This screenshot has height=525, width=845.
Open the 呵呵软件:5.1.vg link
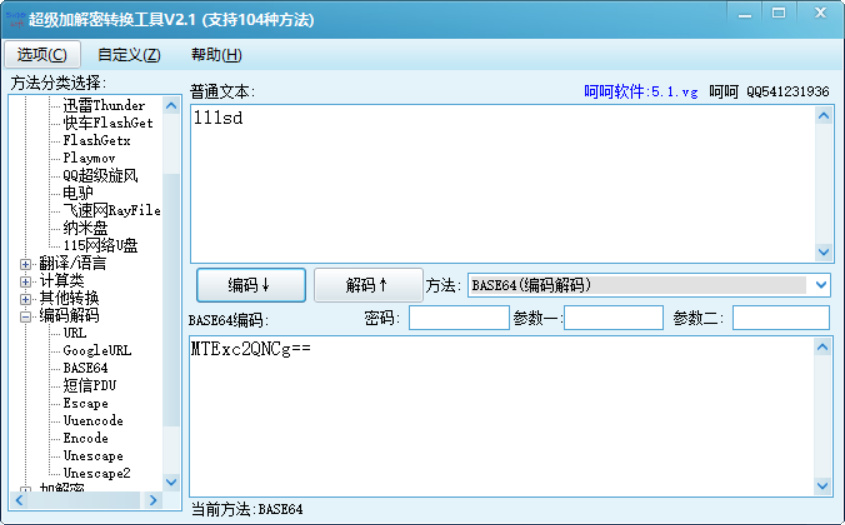(x=641, y=92)
